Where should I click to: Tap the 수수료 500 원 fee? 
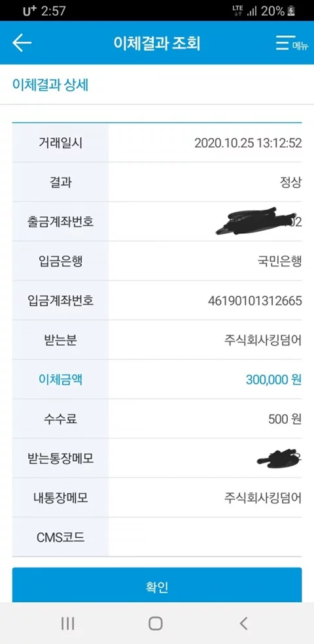pyautogui.click(x=285, y=419)
